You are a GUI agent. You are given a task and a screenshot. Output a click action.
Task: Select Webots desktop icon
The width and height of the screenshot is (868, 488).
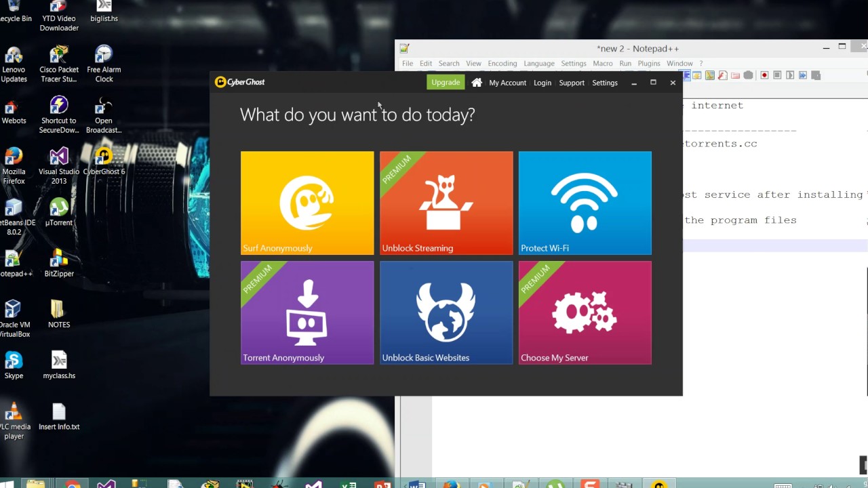pyautogui.click(x=14, y=112)
